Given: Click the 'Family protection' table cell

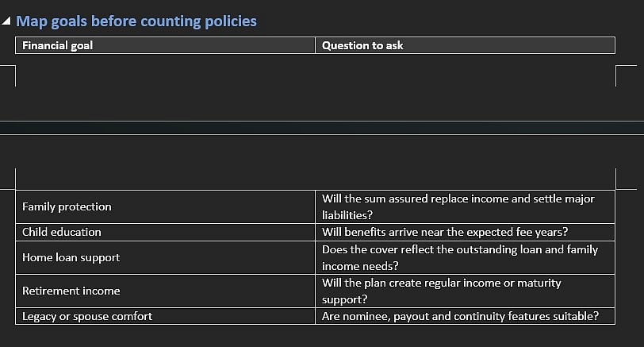Looking at the screenshot, I should click(x=165, y=206).
